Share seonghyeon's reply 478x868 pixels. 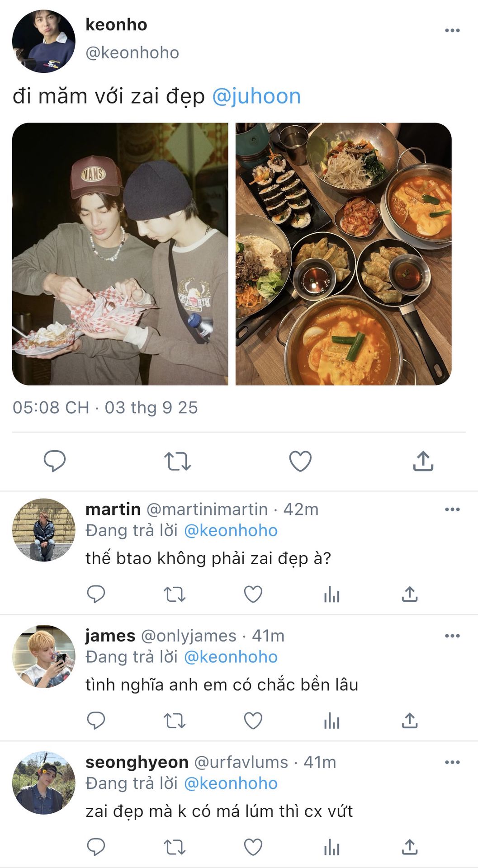coord(410,847)
